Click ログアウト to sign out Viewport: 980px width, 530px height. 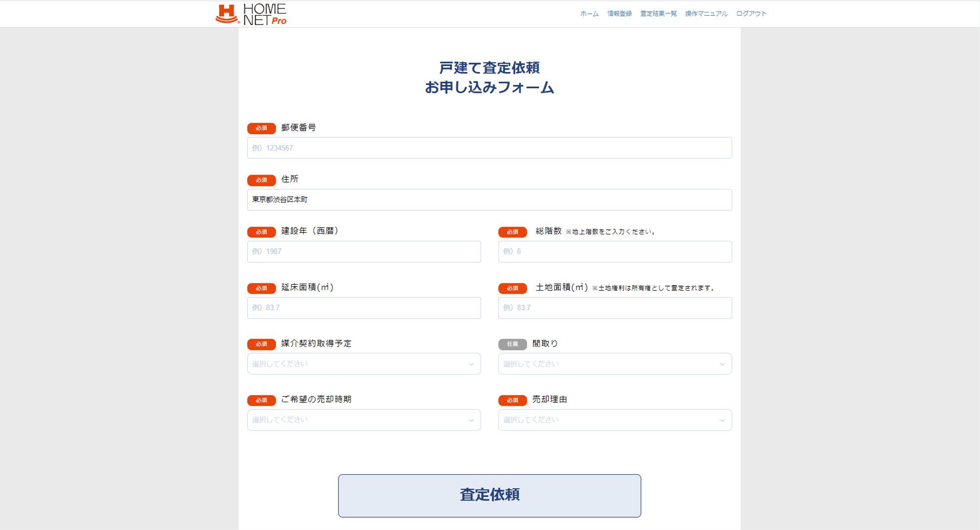[751, 14]
